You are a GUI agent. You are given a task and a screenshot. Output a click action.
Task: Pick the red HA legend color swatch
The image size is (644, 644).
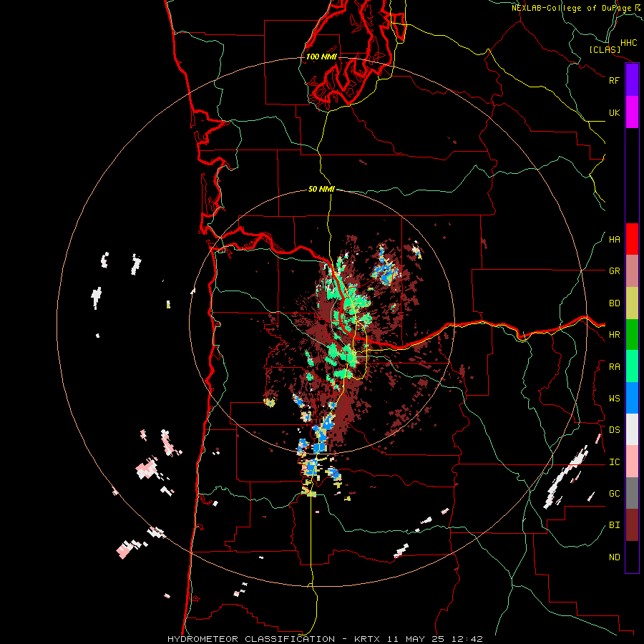click(632, 239)
